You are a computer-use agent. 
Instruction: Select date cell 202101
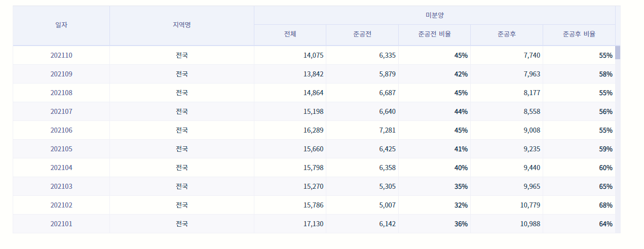pos(61,224)
